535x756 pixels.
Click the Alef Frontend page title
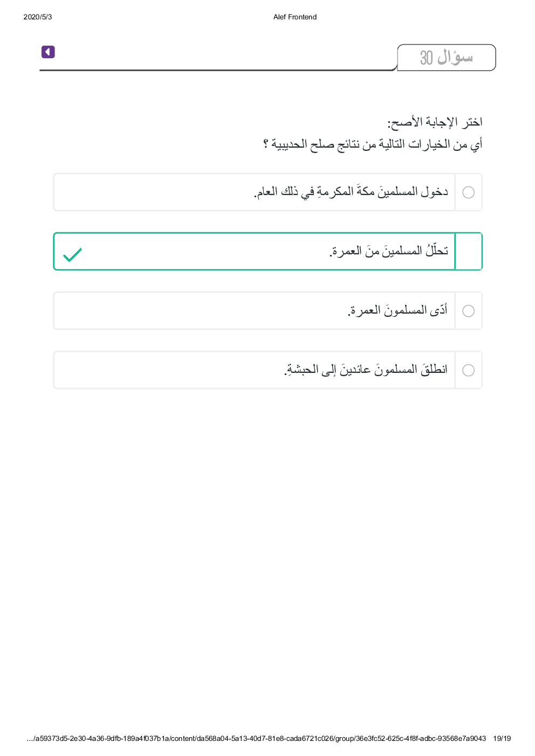tap(295, 17)
